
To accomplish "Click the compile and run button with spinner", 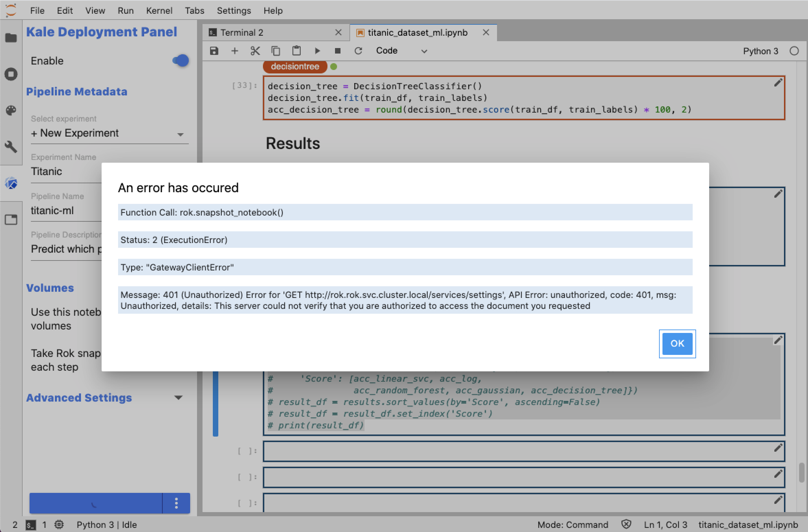I will point(96,503).
